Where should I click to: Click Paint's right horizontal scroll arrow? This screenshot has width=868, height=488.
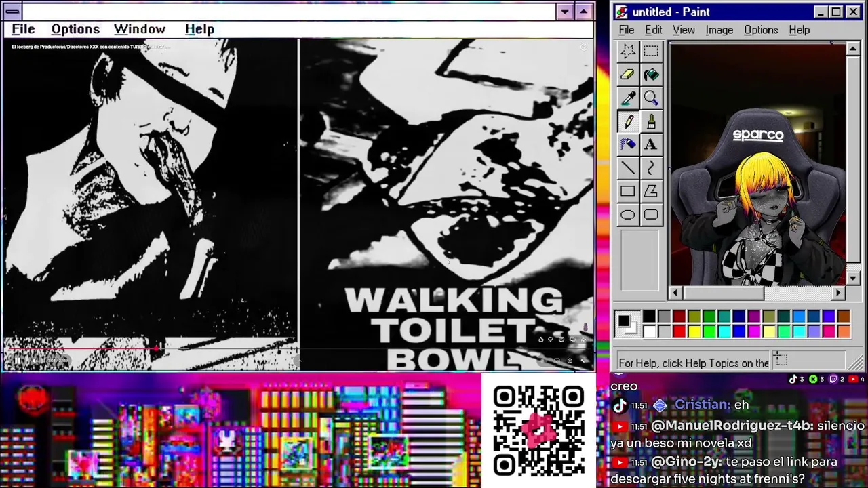point(839,293)
